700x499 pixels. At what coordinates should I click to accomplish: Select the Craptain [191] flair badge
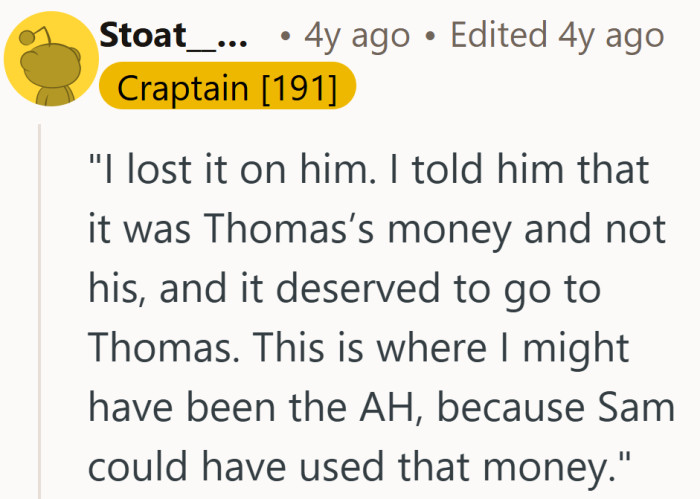(x=227, y=87)
